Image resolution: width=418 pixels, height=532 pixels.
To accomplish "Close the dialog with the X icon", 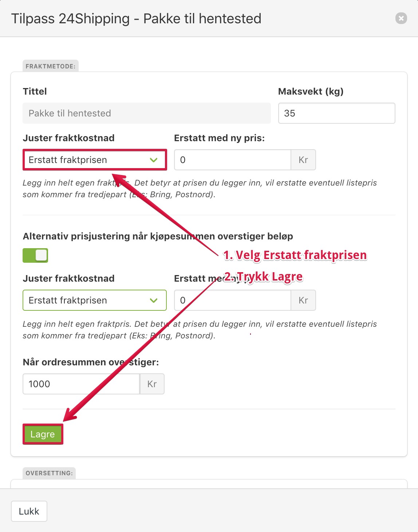I will [x=401, y=18].
